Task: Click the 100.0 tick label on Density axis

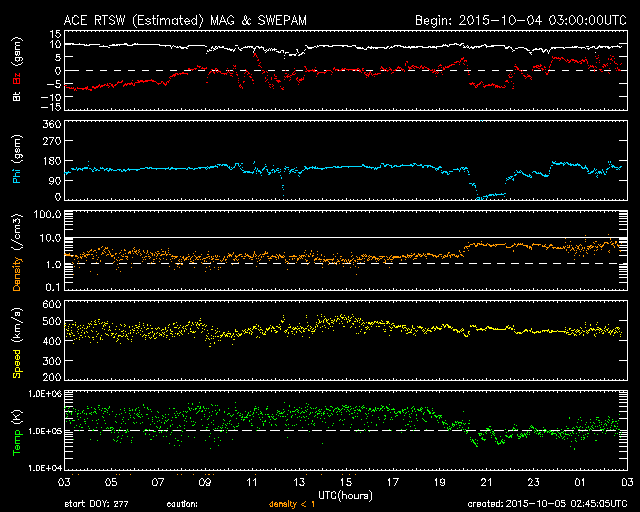Action: pyautogui.click(x=47, y=214)
